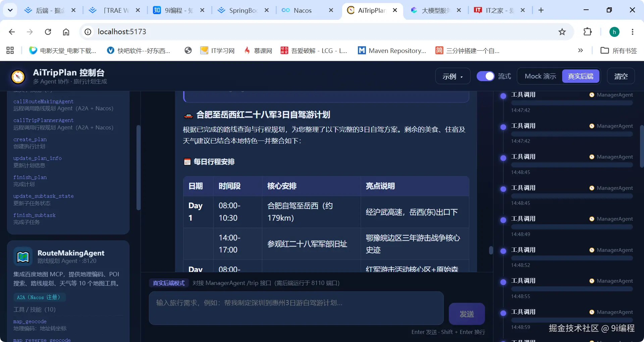
Task: Open the 示例 dropdown
Action: (x=453, y=76)
